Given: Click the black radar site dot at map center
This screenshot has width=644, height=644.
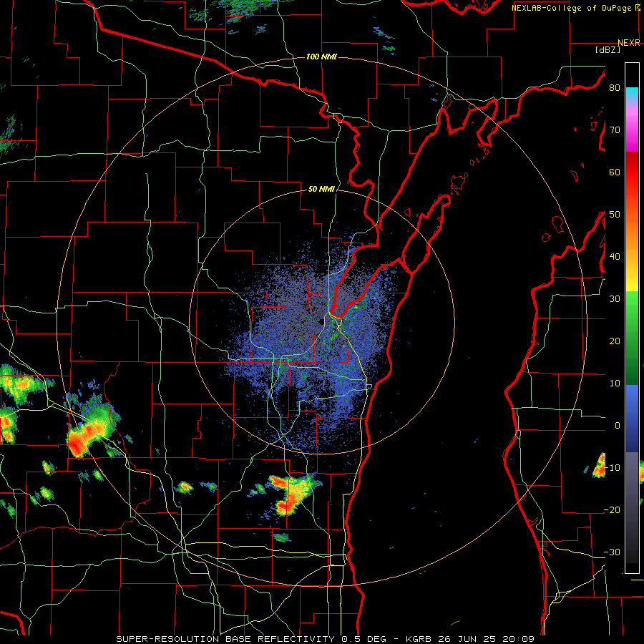Looking at the screenshot, I should click(x=321, y=322).
